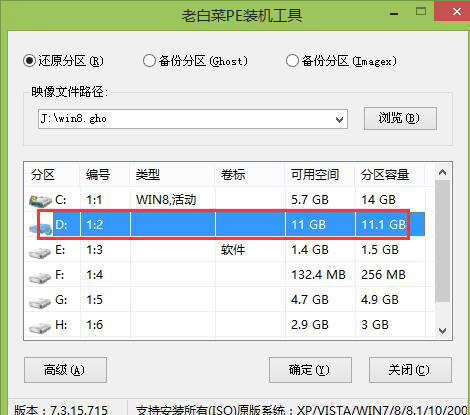Click the H: drive icon
This screenshot has height=415, width=470.
click(40, 327)
